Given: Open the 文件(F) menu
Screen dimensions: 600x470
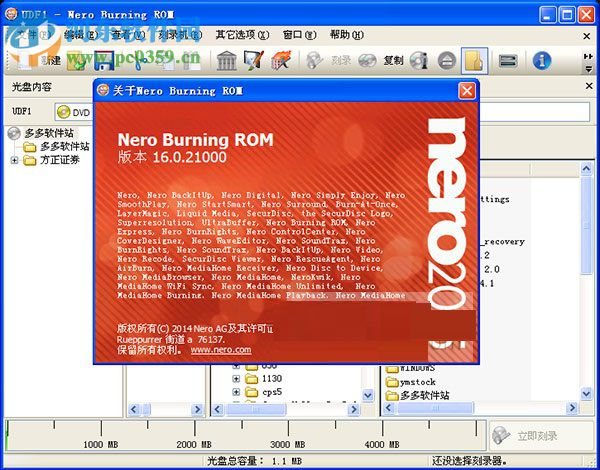Looking at the screenshot, I should (34, 35).
